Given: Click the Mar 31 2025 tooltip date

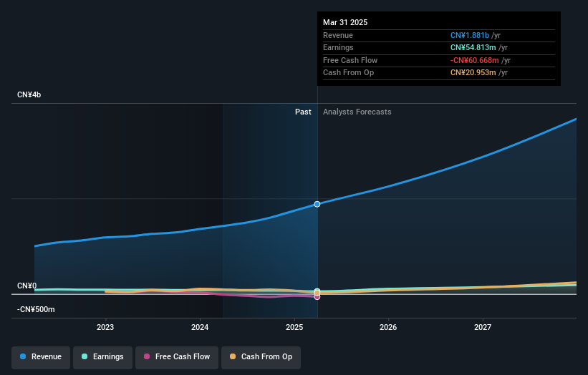Looking at the screenshot, I should click(345, 22).
